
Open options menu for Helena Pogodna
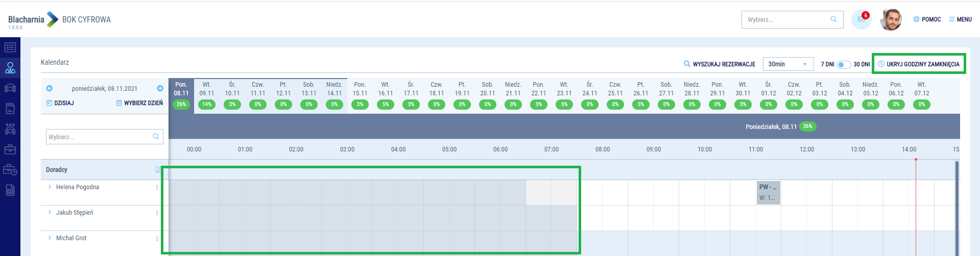[157, 187]
